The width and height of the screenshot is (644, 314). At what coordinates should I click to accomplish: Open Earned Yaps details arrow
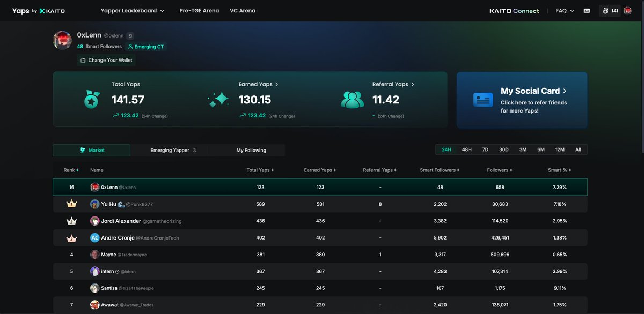coord(277,85)
